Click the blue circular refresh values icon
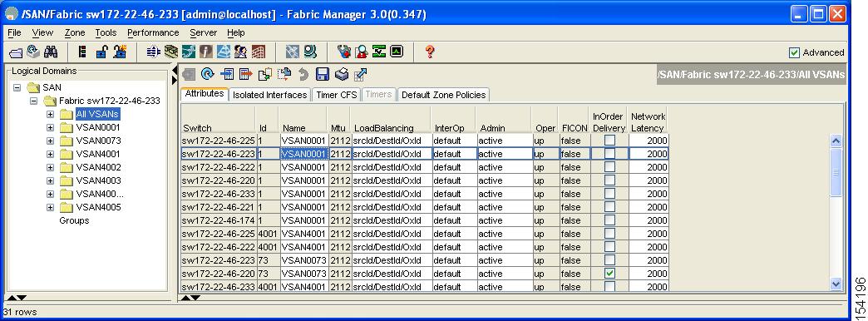The width and height of the screenshot is (868, 321). 207,74
